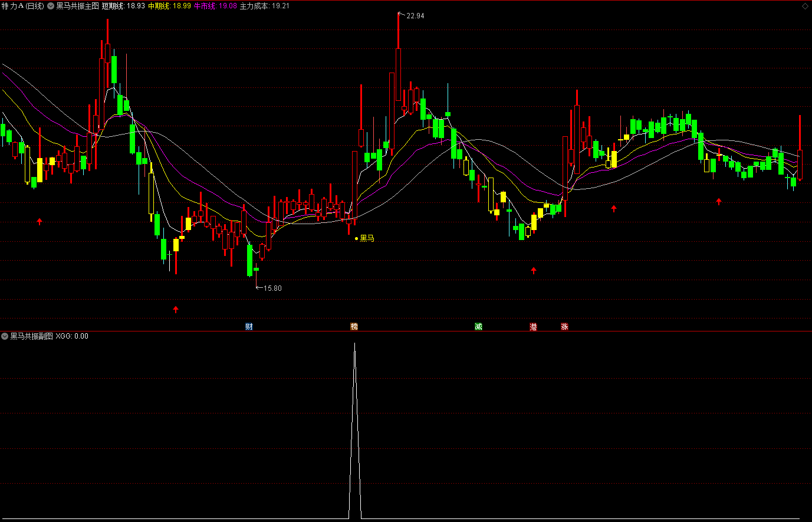Open the 黑马共振主图 indicator dropdown arrow
Viewport: 812px width, 522px height.
pos(51,6)
